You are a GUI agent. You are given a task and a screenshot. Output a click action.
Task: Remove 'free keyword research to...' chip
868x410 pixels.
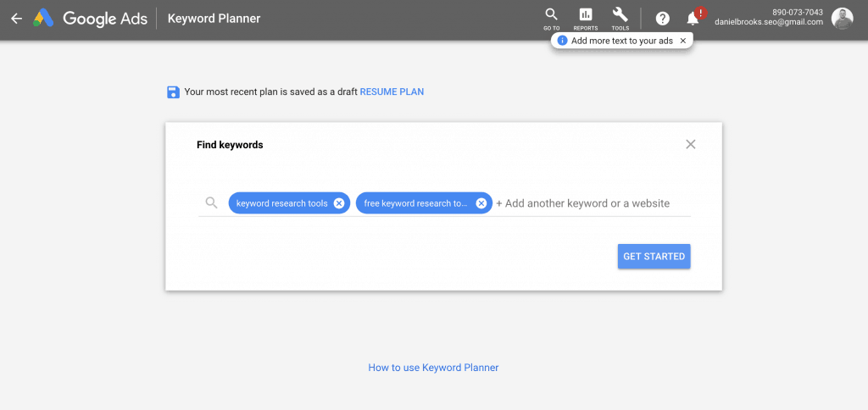pos(481,203)
